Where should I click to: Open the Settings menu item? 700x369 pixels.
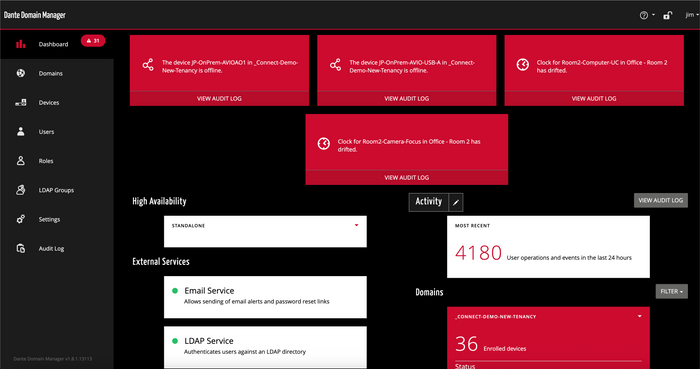pos(49,219)
